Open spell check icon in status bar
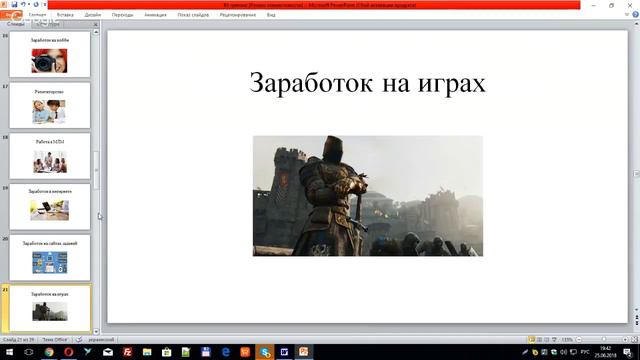 coord(79,340)
